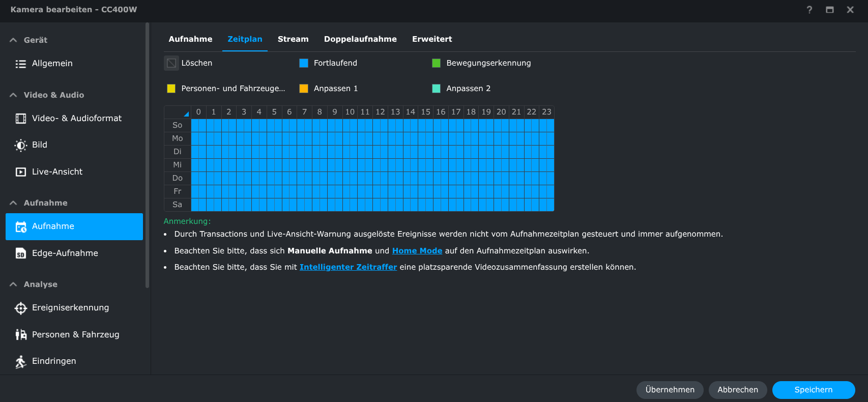The width and height of the screenshot is (868, 402).
Task: Open Personen & Fahrzeug icon
Action: tap(20, 334)
